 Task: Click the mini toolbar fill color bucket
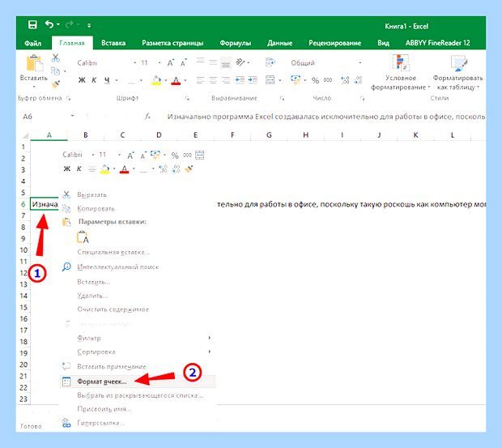[105, 169]
